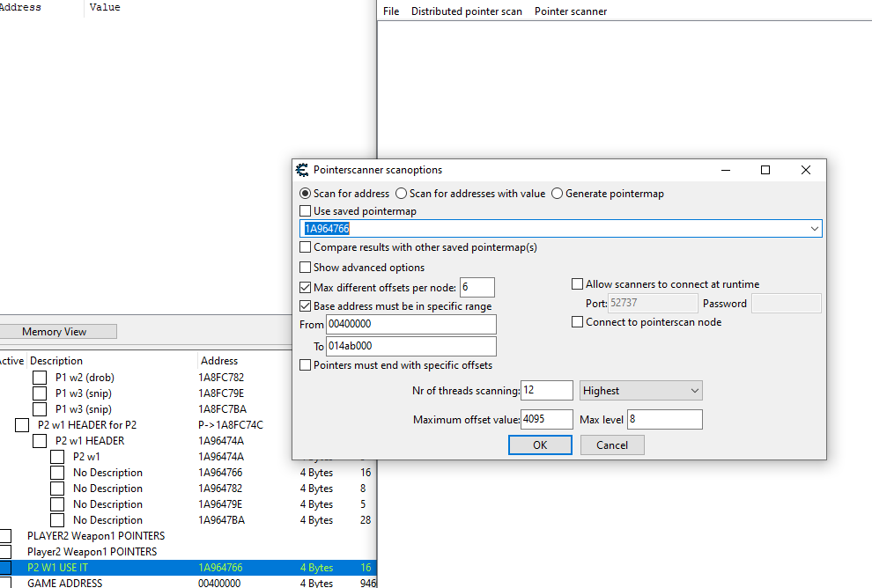The image size is (872, 588).
Task: Enable Use saved pointermap checkbox
Action: point(306,211)
